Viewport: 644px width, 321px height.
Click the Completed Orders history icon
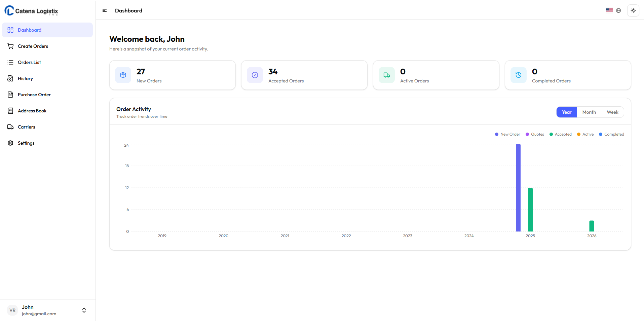pos(519,75)
